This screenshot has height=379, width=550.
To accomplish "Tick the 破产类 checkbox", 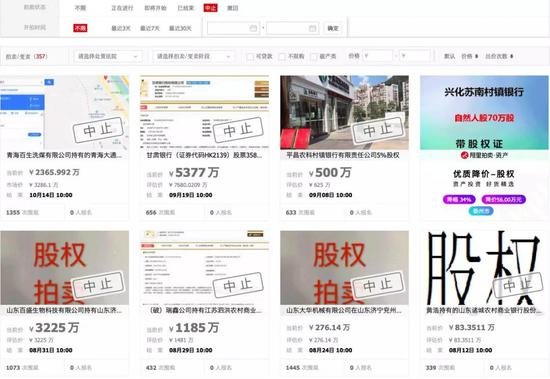I will pos(314,56).
